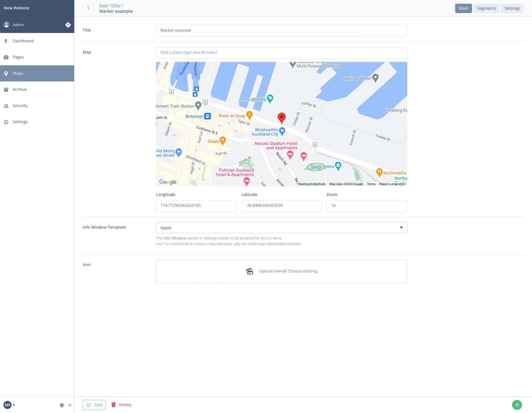Click the Settings gear icon in sidebar
The width and height of the screenshot is (532, 413).
(x=6, y=122)
